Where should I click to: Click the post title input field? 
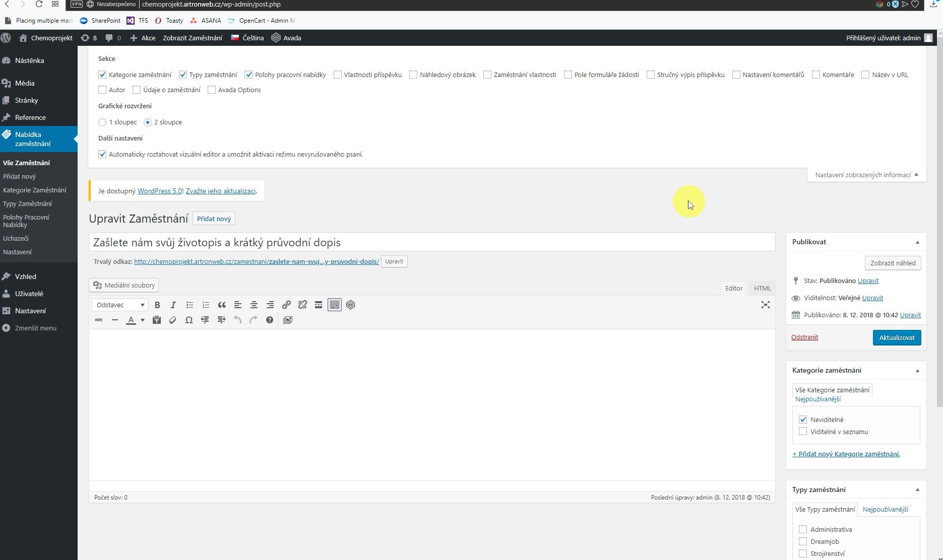pos(431,243)
